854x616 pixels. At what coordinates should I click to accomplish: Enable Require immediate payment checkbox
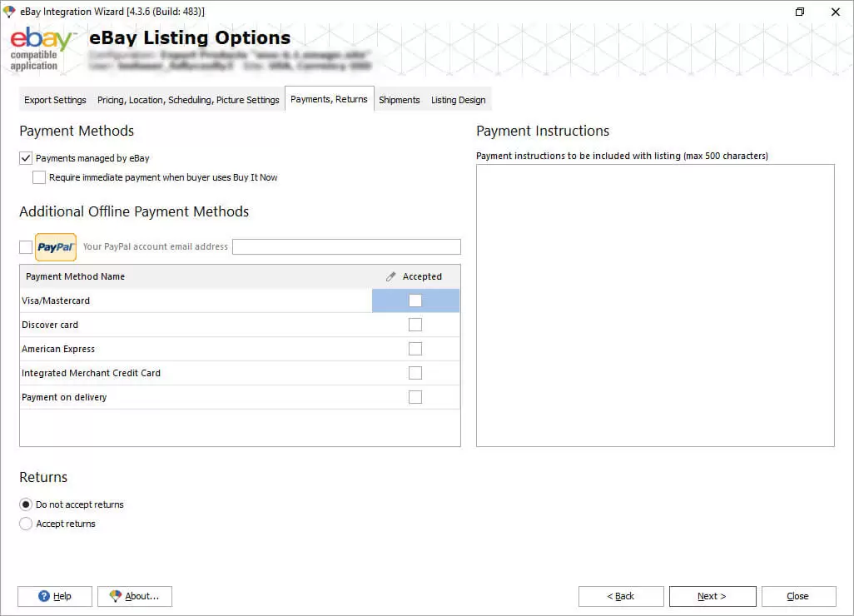point(39,177)
